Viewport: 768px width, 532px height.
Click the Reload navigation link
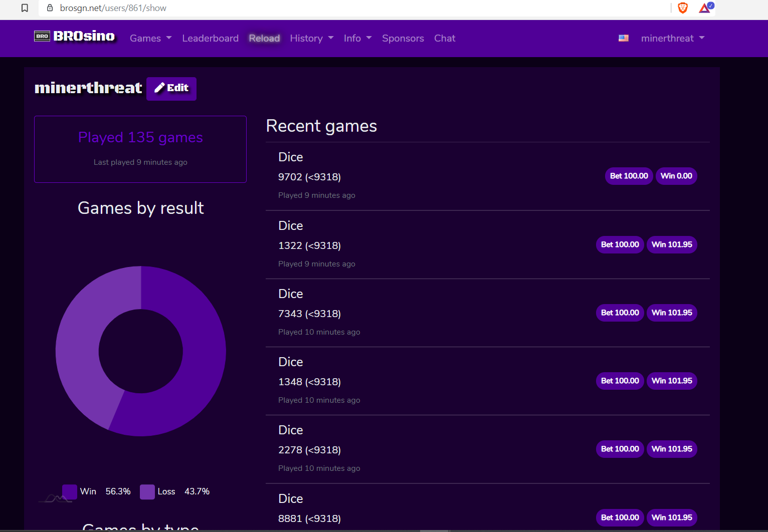(x=264, y=38)
